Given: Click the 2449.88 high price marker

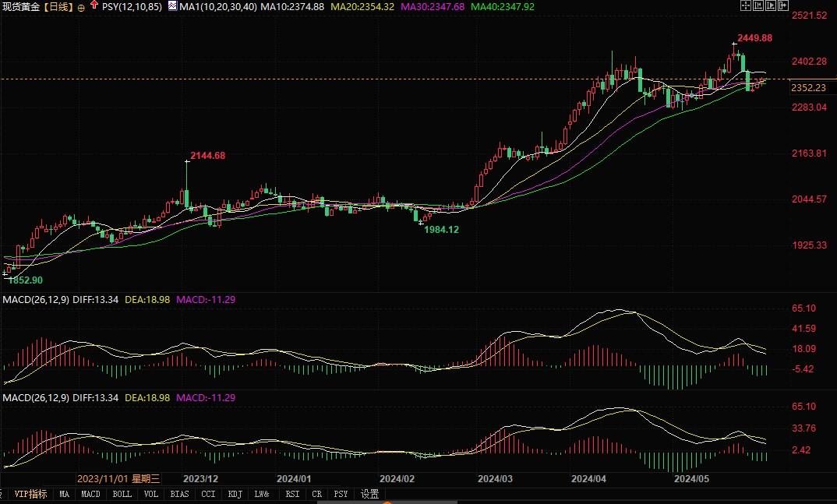Looking at the screenshot, I should coord(754,38).
